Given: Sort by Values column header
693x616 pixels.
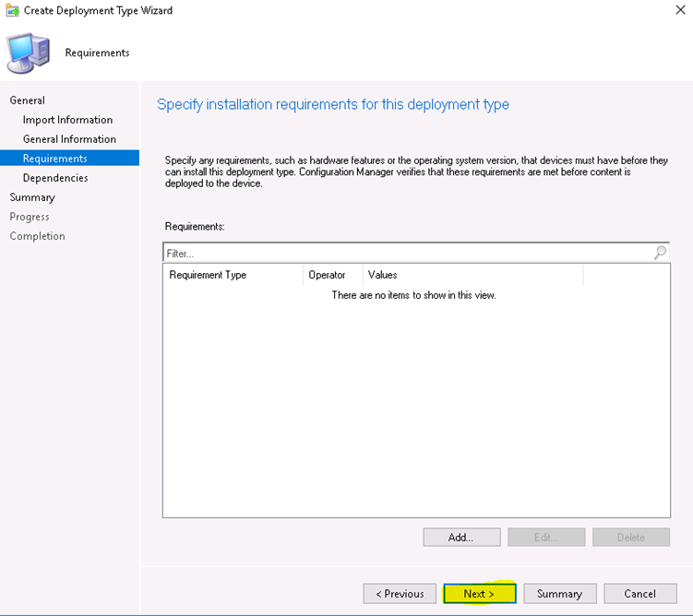Looking at the screenshot, I should [472, 275].
